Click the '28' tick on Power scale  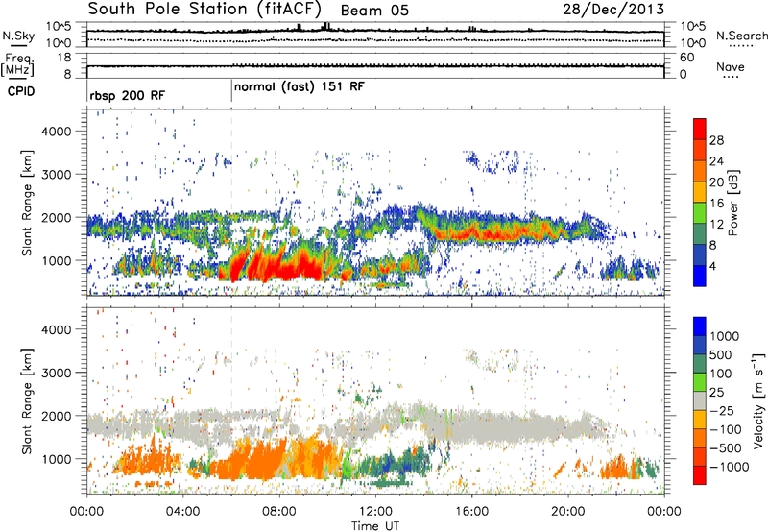pyautogui.click(x=716, y=140)
